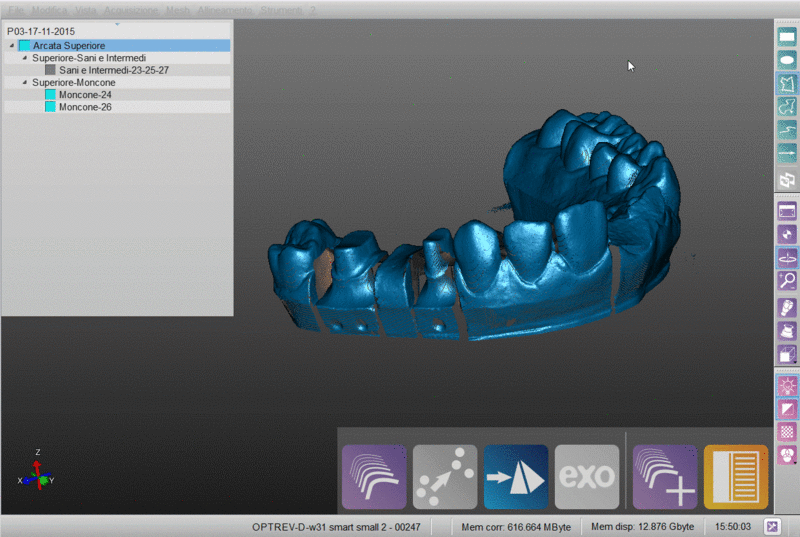Click the add scan plus icon
The width and height of the screenshot is (800, 537).
tap(664, 477)
